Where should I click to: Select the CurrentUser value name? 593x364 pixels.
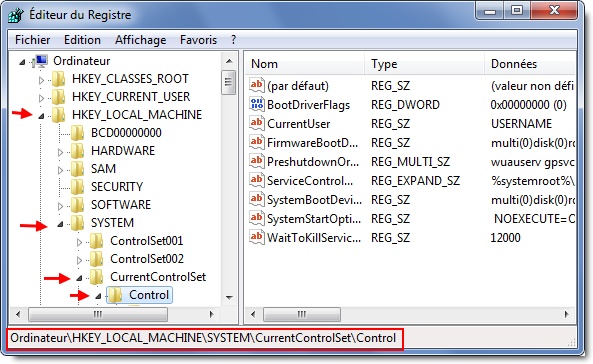pos(298,124)
